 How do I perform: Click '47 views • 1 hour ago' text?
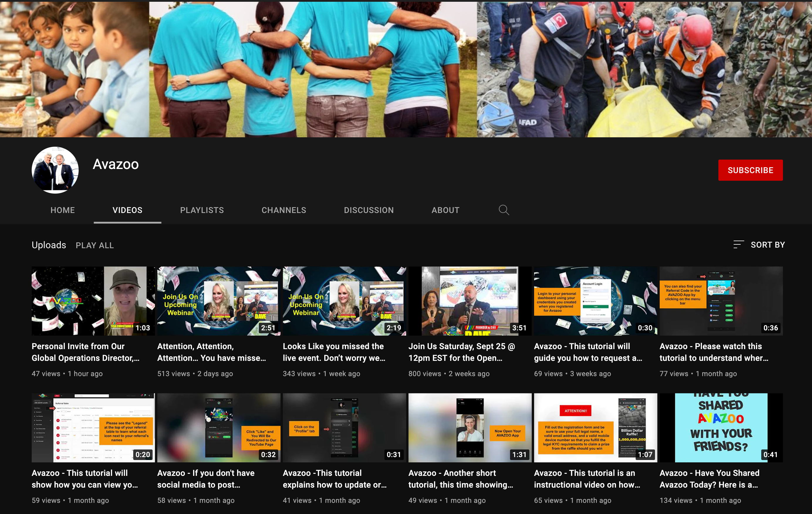(67, 373)
